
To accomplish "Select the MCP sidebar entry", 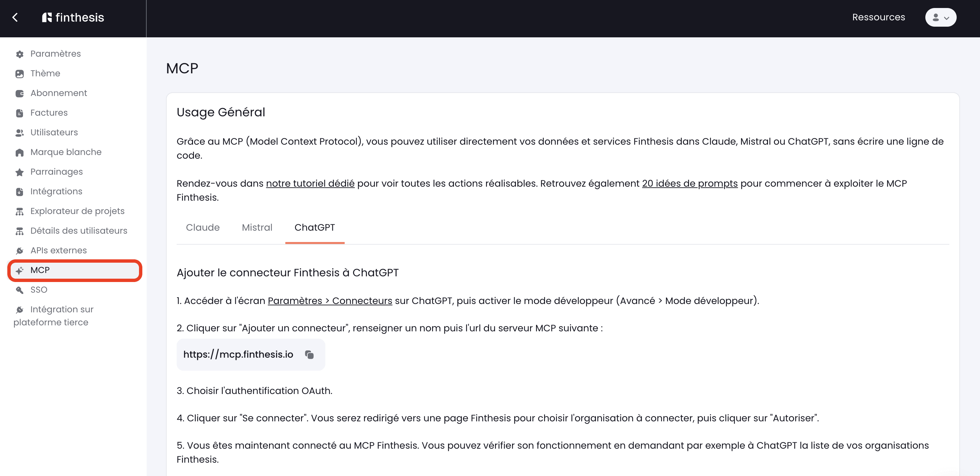I will click(x=75, y=270).
